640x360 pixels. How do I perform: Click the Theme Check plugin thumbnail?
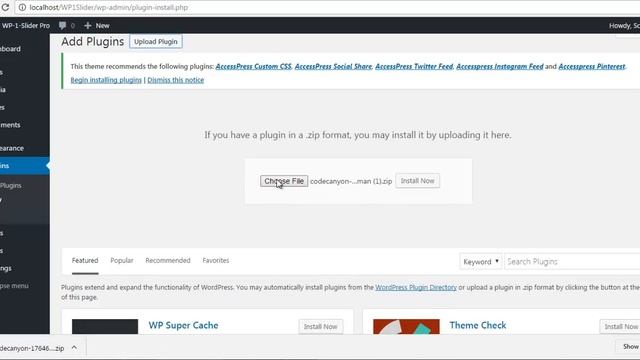(x=406, y=327)
